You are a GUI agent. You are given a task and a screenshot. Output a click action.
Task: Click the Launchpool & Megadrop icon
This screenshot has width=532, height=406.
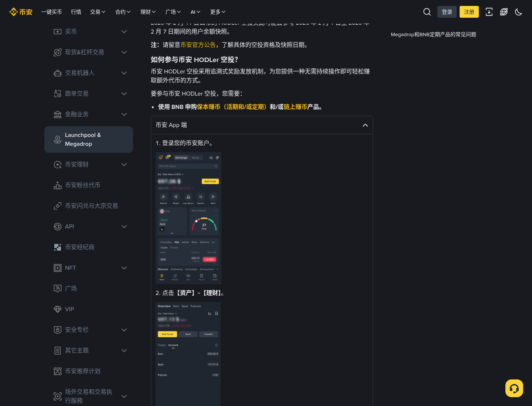(58, 140)
